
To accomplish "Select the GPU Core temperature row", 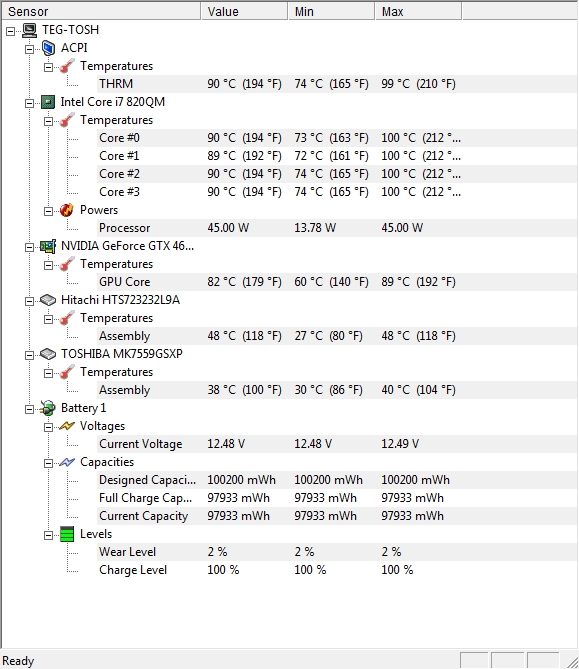I will click(337, 282).
